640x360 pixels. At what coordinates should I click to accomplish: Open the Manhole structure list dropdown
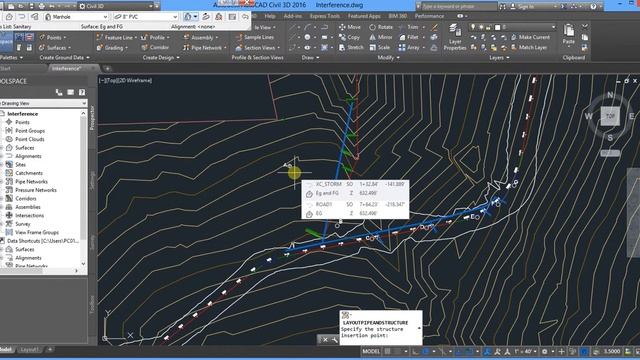coord(76,17)
